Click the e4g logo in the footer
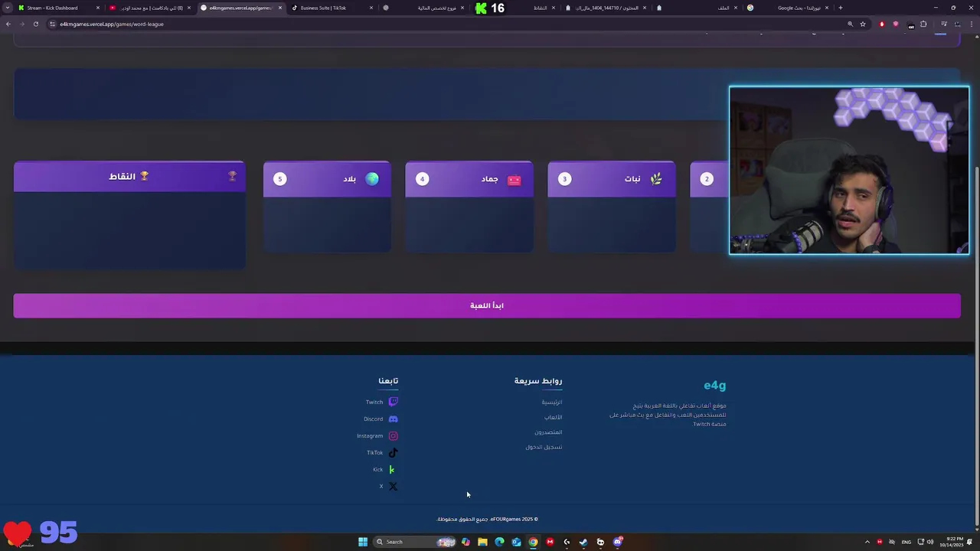The height and width of the screenshot is (551, 980). point(715,385)
